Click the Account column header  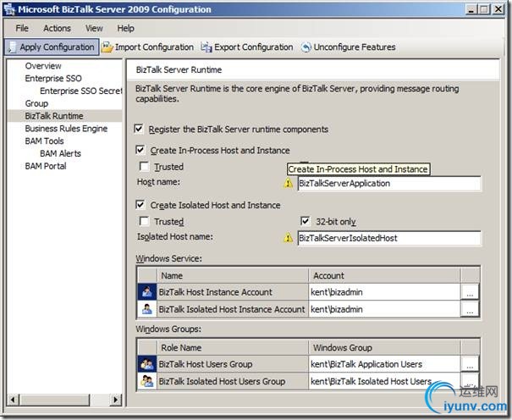[384, 275]
